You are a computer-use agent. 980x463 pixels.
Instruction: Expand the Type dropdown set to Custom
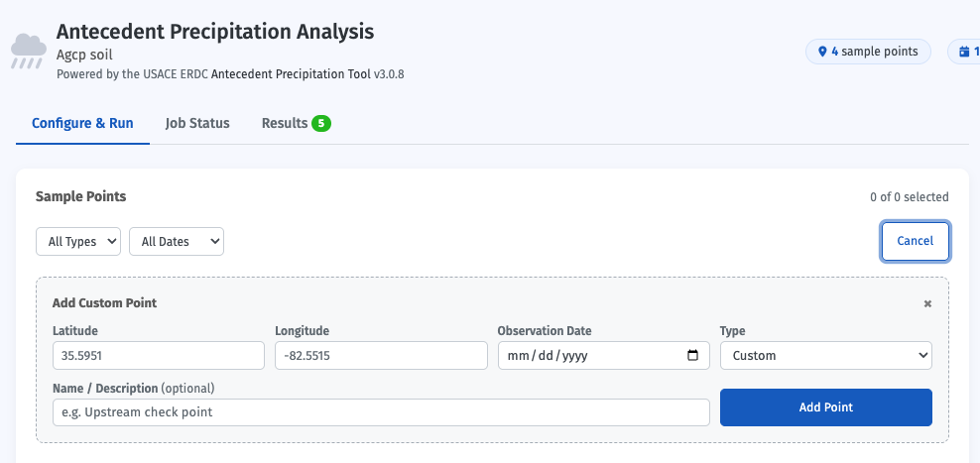point(825,356)
